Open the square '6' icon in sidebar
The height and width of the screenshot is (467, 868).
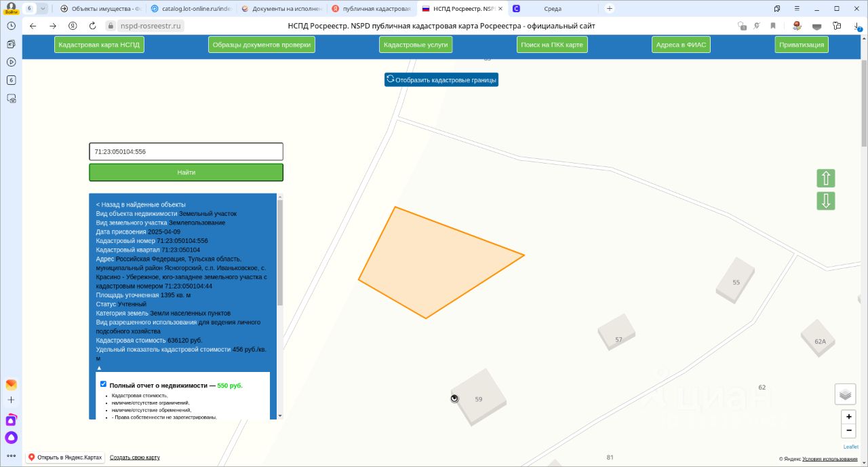click(x=11, y=80)
